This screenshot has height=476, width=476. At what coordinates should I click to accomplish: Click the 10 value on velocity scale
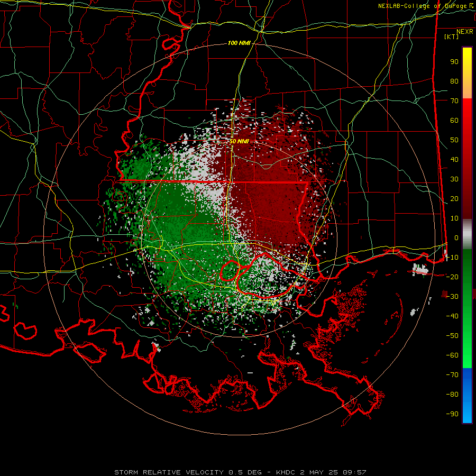click(454, 218)
